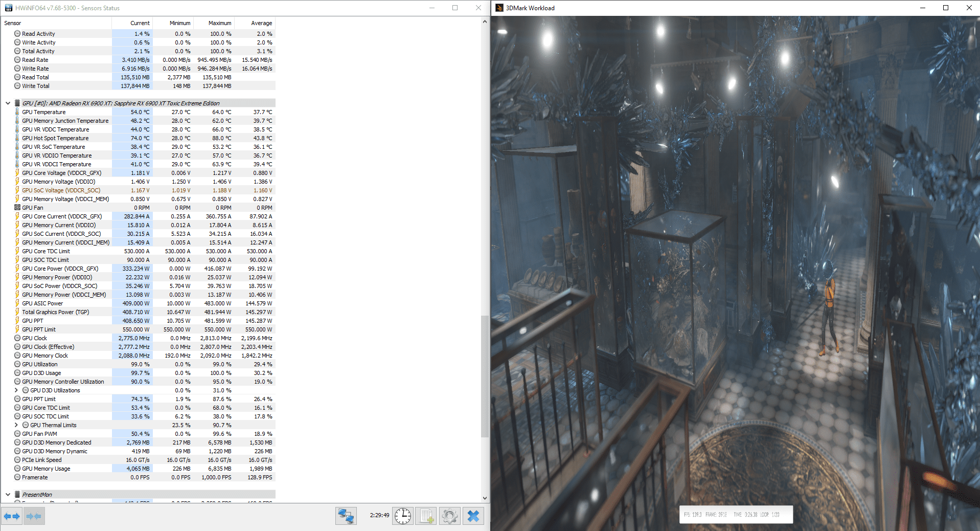The width and height of the screenshot is (980, 531).
Task: Click the collapse columns inward-arrows button
Action: pos(34,516)
